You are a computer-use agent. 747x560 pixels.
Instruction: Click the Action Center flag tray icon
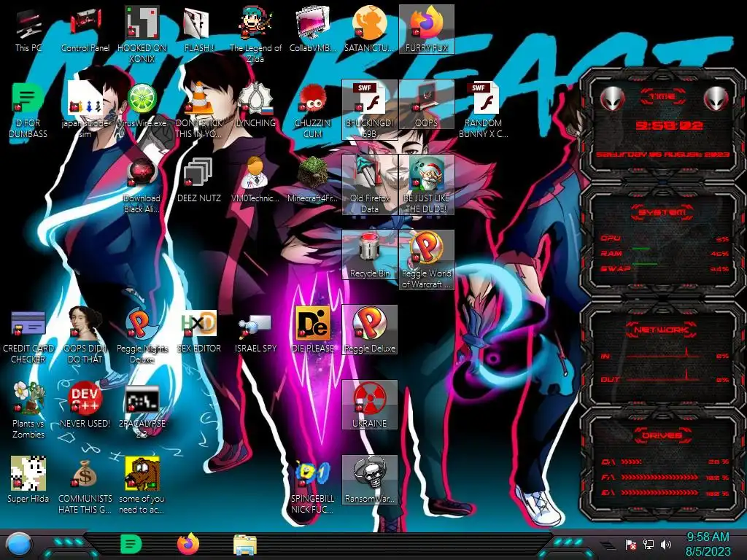pyautogui.click(x=631, y=544)
